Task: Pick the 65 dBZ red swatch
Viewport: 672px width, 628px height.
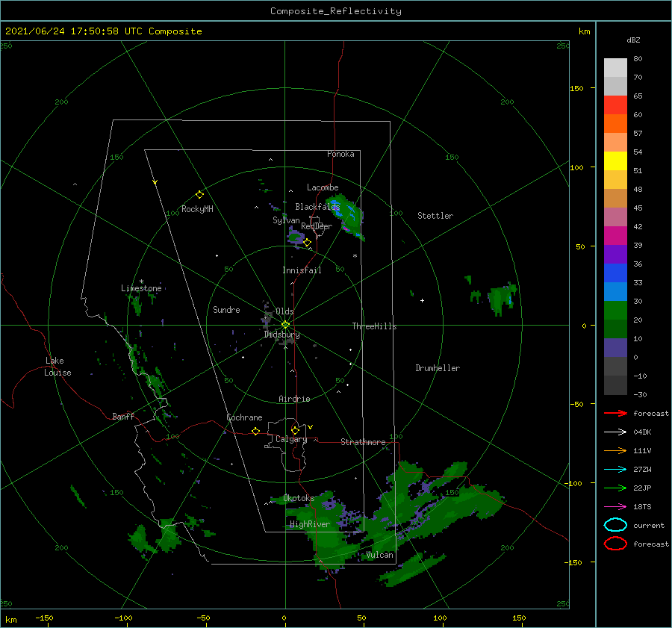Action: [615, 105]
